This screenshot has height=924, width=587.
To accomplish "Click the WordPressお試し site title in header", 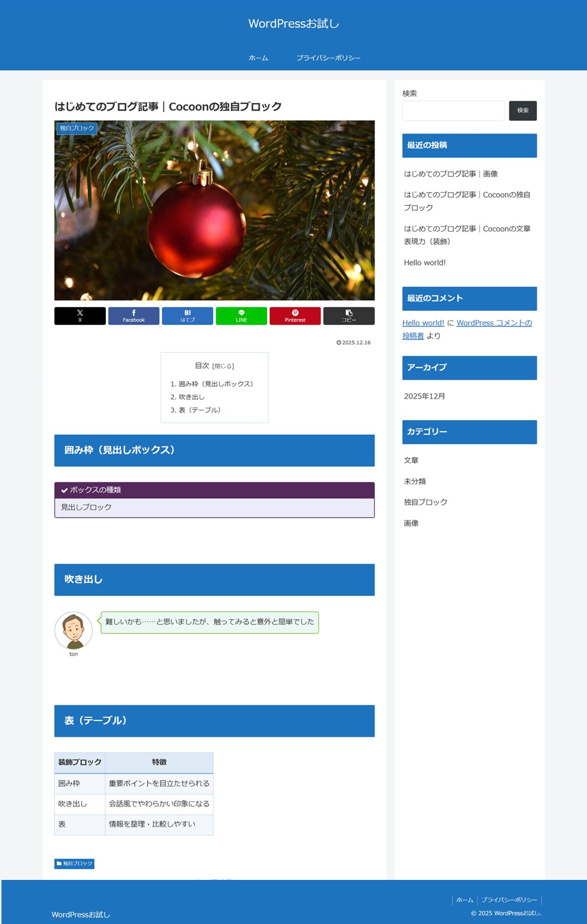I will point(293,23).
